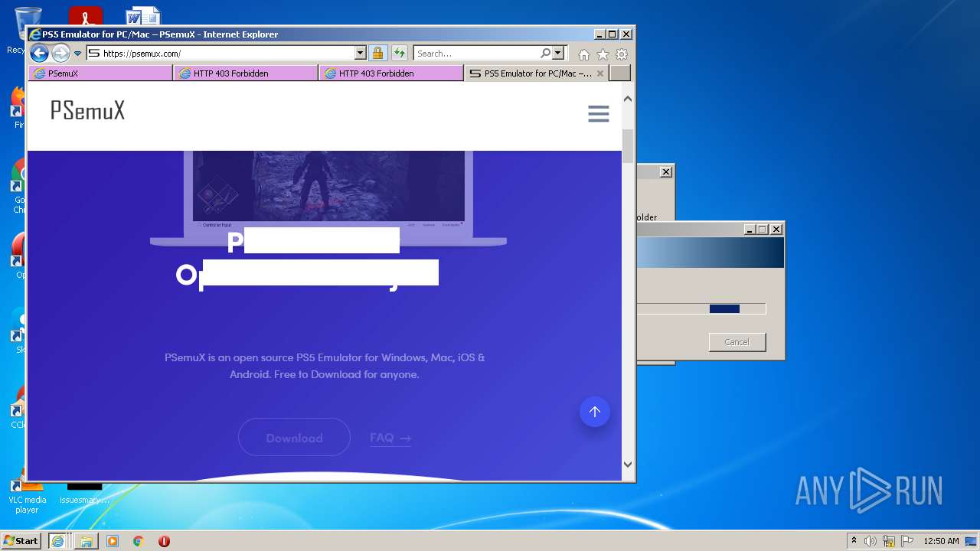Launch Chrome from the taskbar
This screenshot has width=980, height=551.
(x=138, y=540)
